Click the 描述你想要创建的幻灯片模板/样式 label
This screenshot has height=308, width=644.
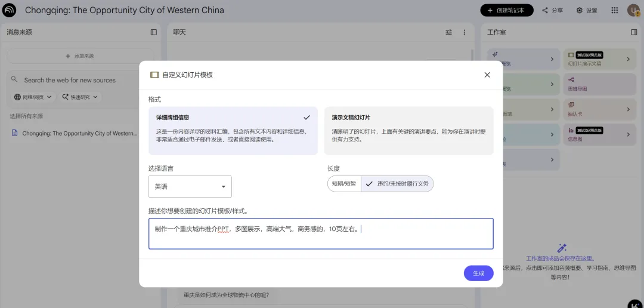(x=198, y=211)
